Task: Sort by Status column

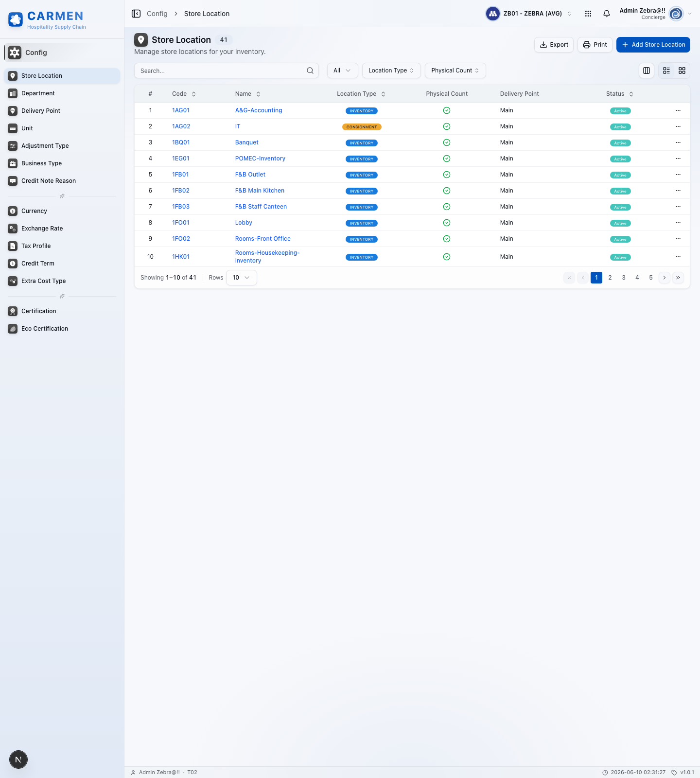Action: (620, 94)
